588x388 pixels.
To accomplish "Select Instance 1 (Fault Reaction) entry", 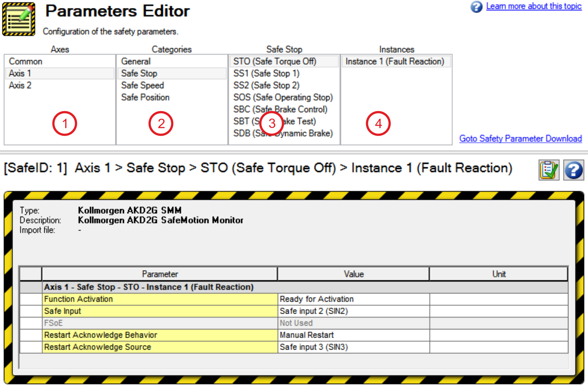I will (x=396, y=61).
